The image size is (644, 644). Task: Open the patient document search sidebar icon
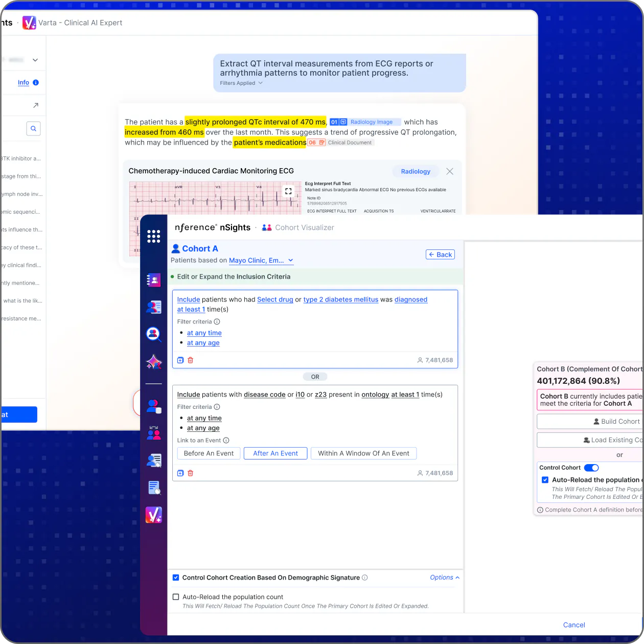click(x=154, y=461)
